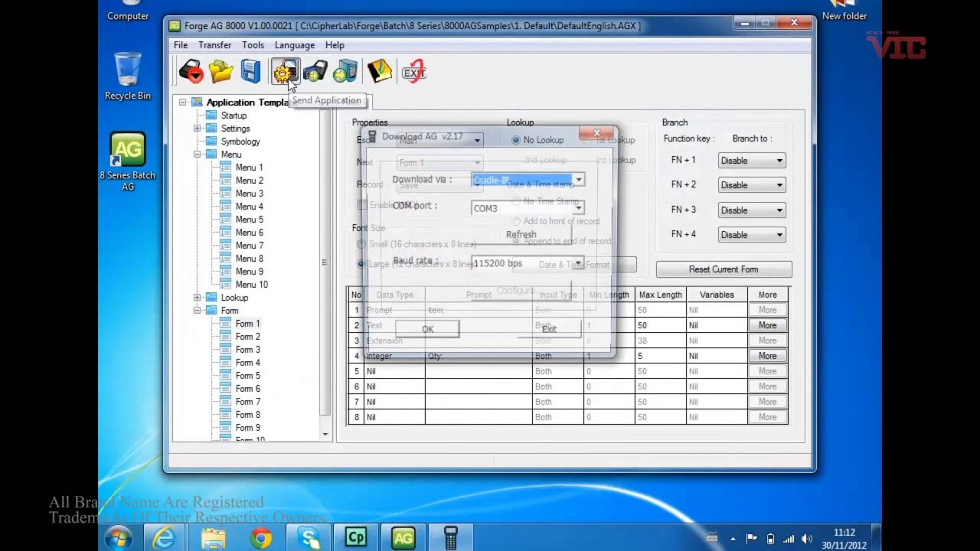The width and height of the screenshot is (980, 551).
Task: Launch Internet Explorer from the taskbar
Action: (x=165, y=538)
